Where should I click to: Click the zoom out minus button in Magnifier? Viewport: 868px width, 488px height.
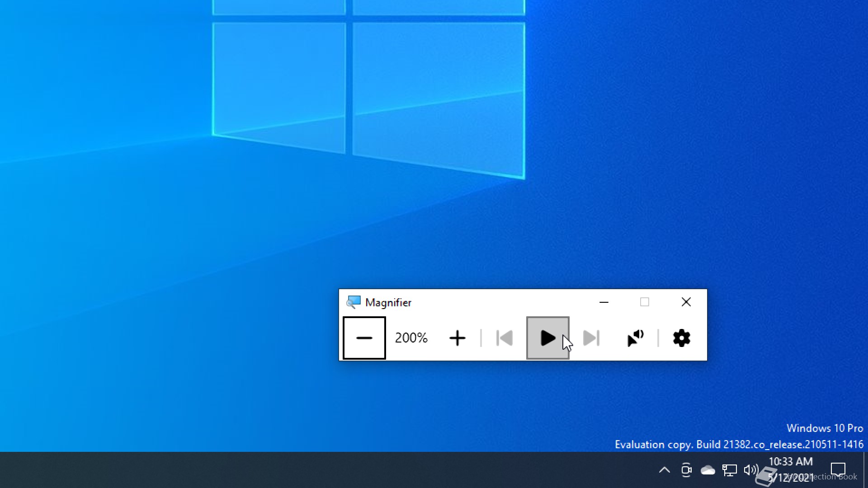pos(364,338)
